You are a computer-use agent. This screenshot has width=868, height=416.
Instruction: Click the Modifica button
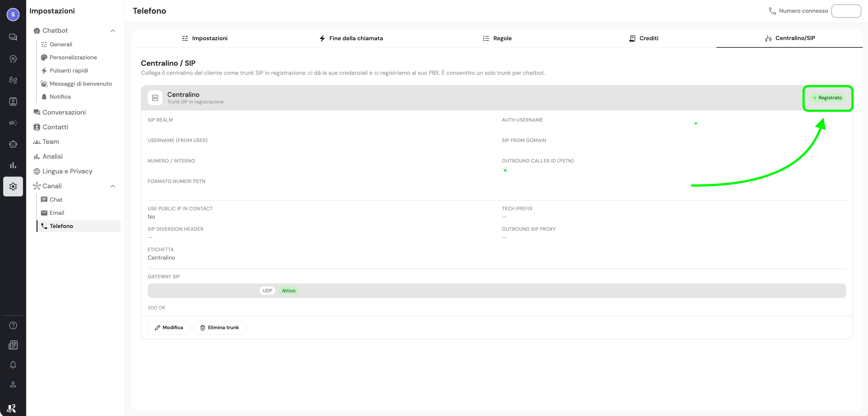(168, 328)
